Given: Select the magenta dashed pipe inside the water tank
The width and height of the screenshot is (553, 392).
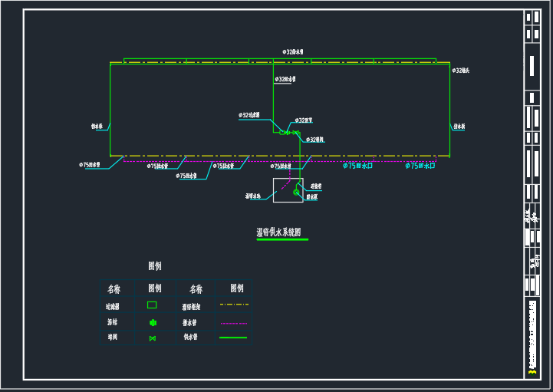Looking at the screenshot, I should [x=286, y=186].
